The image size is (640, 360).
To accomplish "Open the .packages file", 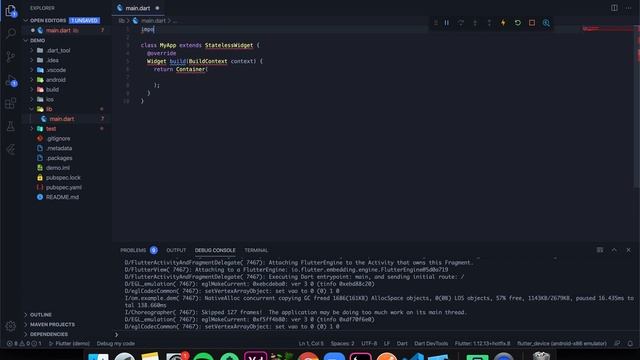I will pyautogui.click(x=59, y=158).
